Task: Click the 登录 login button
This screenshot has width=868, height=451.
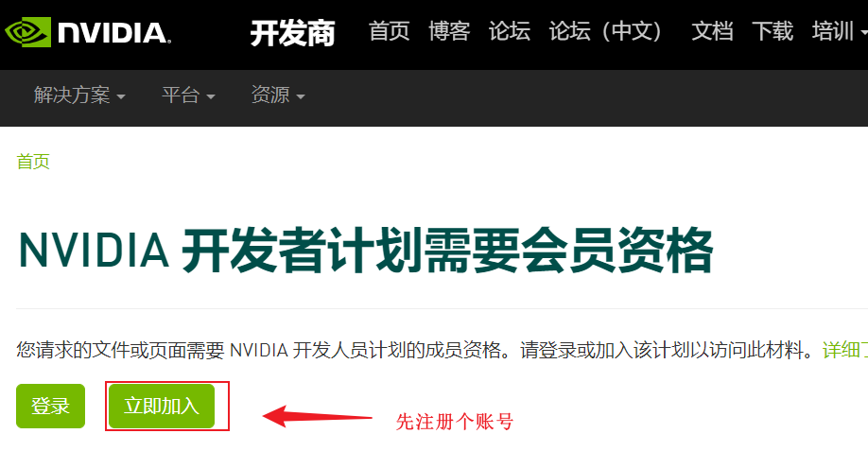Action: tap(50, 407)
